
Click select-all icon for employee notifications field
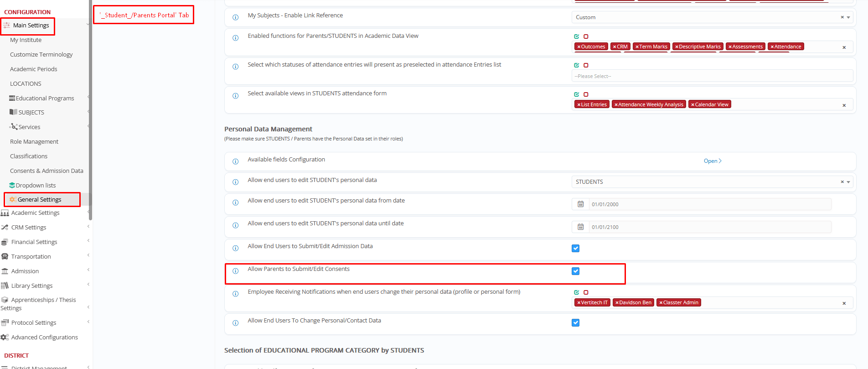[577, 292]
